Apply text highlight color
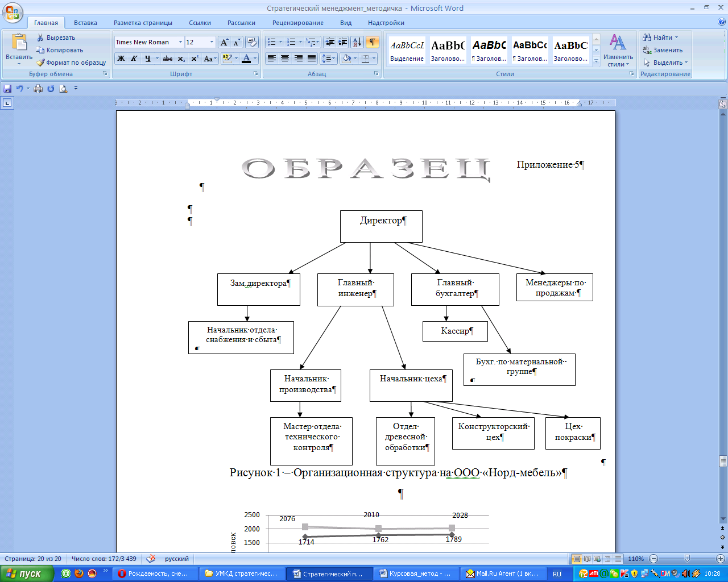 226,59
